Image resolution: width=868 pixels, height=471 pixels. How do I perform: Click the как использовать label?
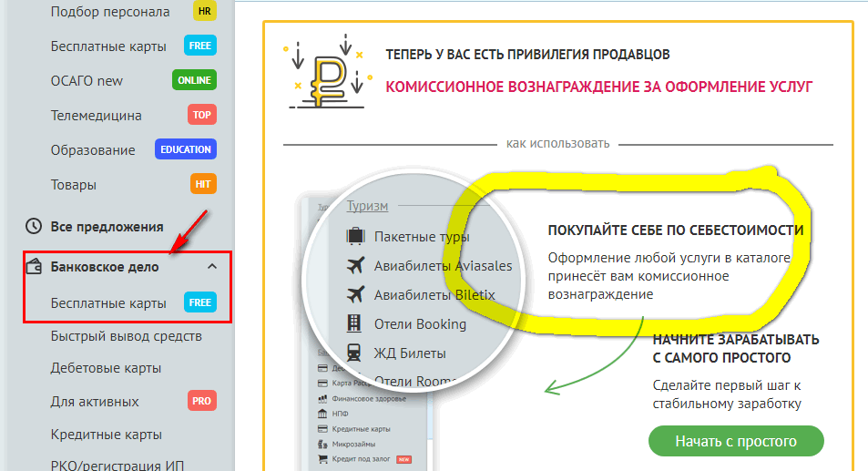point(558,144)
